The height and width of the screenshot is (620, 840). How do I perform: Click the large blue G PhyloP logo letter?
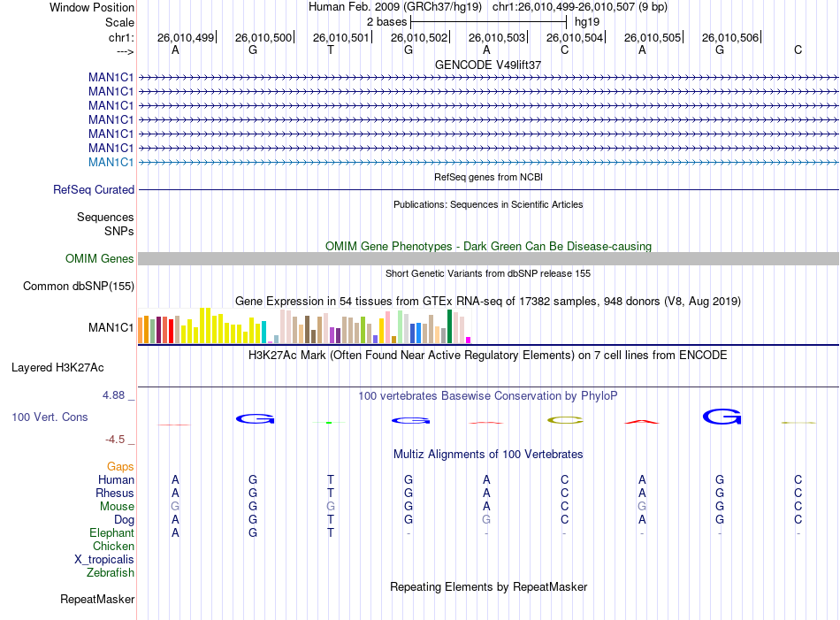click(x=722, y=417)
